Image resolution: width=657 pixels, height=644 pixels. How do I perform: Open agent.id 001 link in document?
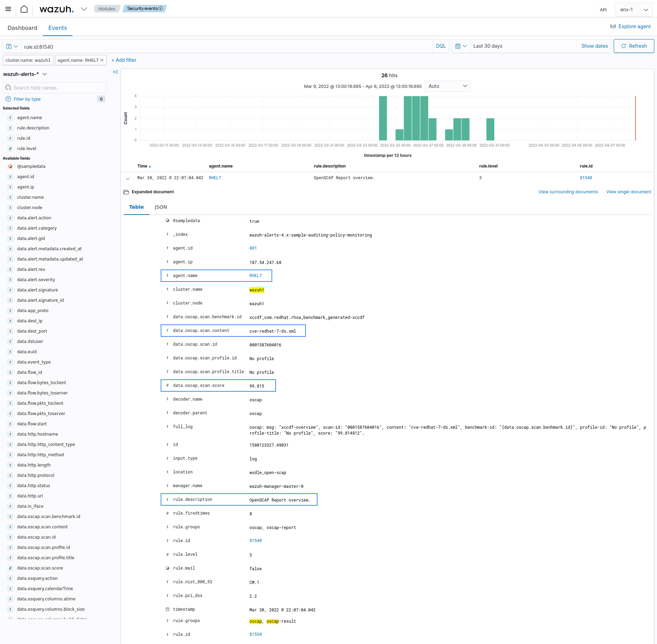[253, 248]
